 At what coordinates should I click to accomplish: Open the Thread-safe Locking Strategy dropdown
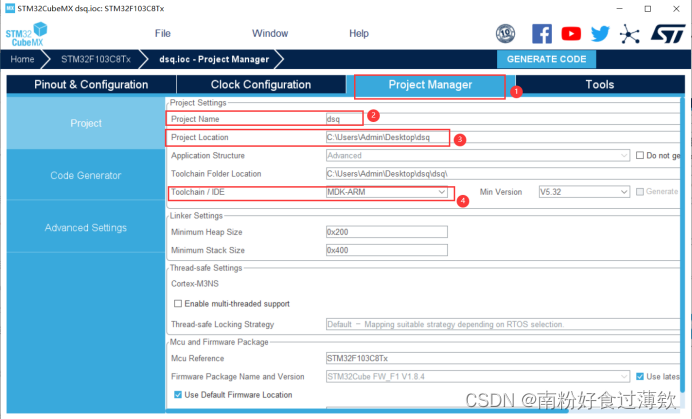tap(503, 324)
